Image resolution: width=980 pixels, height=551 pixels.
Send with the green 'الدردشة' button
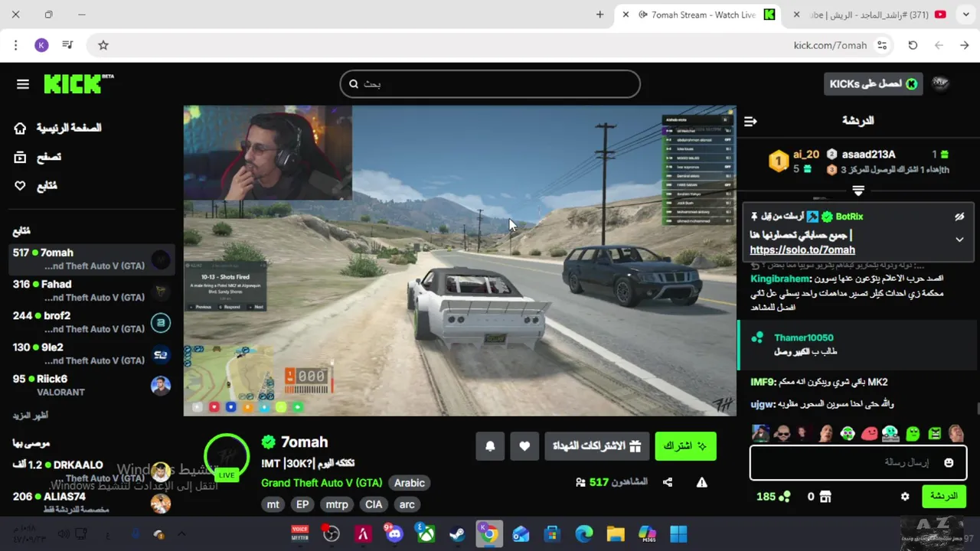pyautogui.click(x=944, y=496)
